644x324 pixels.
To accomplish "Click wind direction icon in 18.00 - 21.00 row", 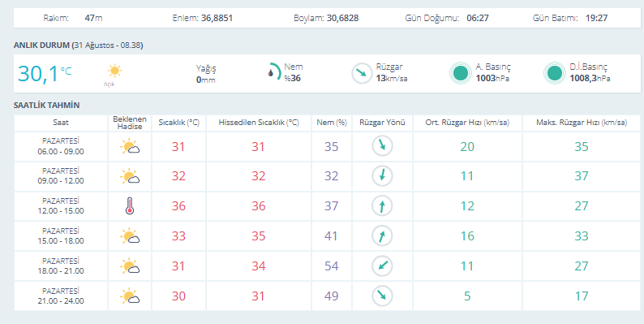I will click(x=382, y=266).
